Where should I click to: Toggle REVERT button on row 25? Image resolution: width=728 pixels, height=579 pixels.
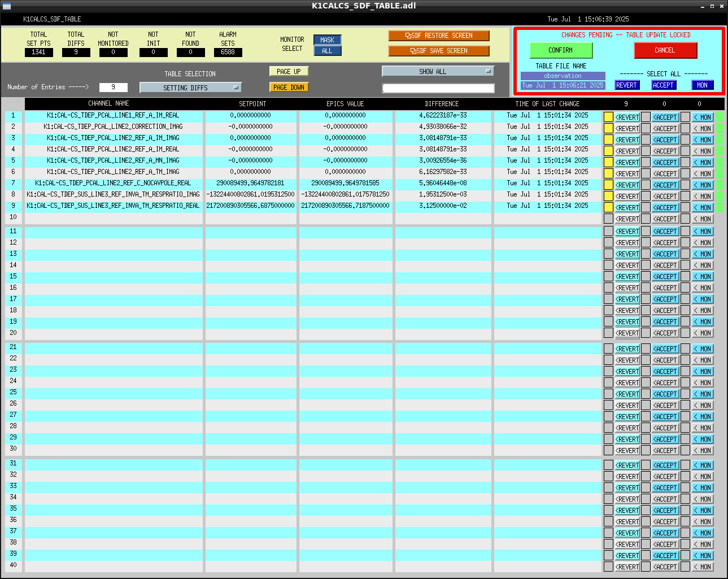[627, 394]
